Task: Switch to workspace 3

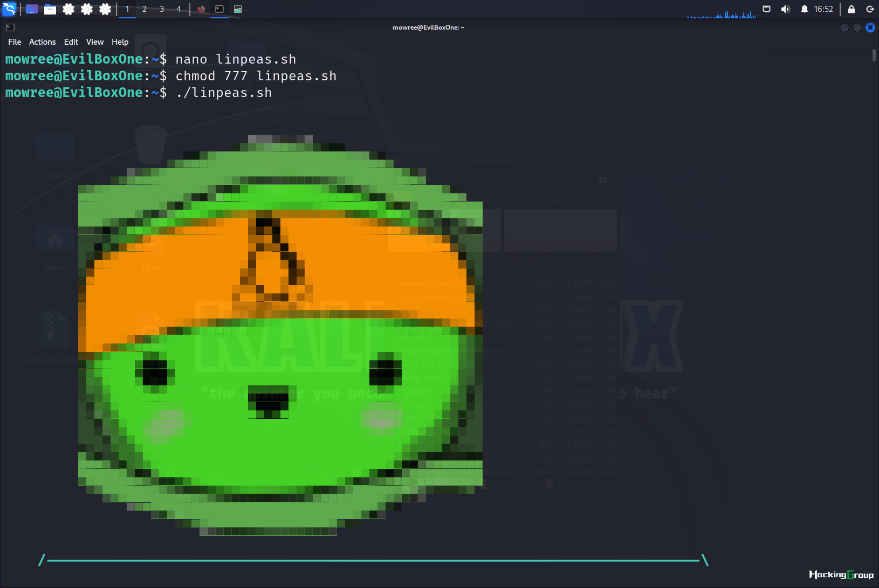Action: click(x=162, y=9)
